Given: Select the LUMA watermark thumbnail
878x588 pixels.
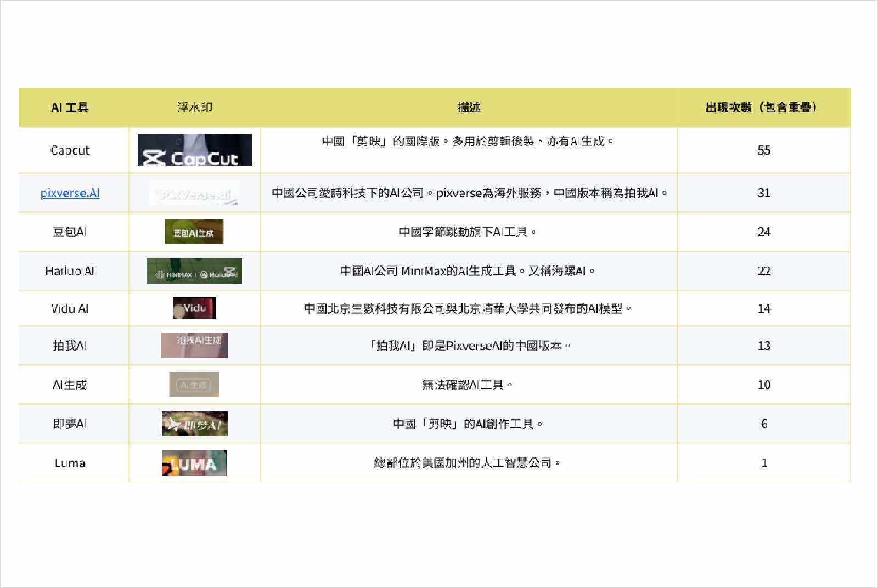Looking at the screenshot, I should 194,463.
